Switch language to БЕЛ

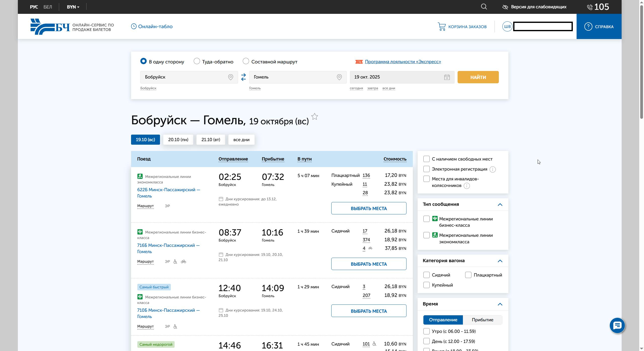48,7
